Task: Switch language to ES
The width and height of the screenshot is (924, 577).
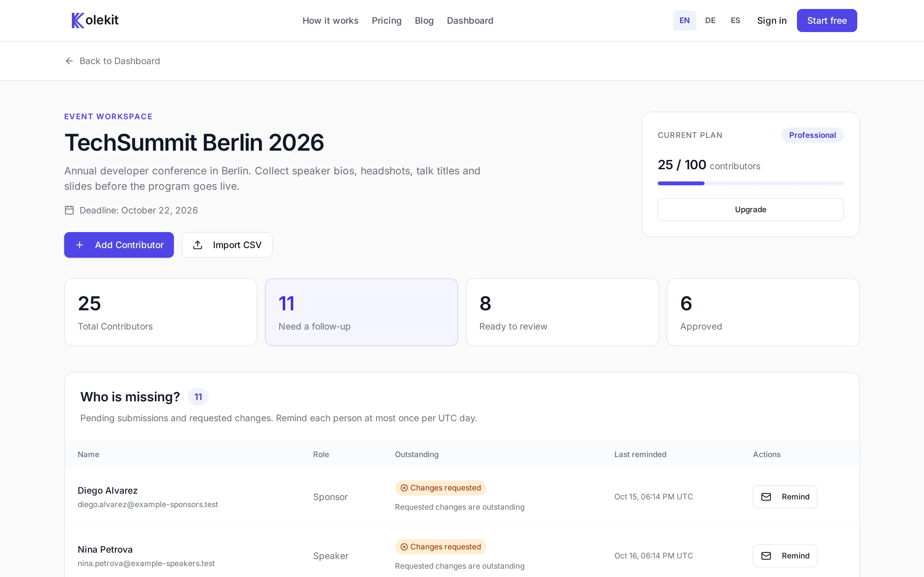Action: (x=735, y=21)
